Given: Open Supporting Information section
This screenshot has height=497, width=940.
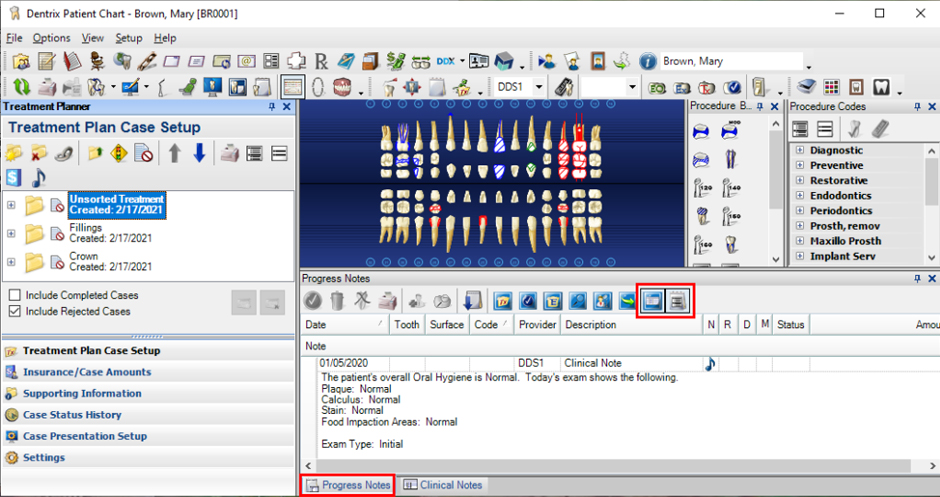Looking at the screenshot, I should 82,394.
